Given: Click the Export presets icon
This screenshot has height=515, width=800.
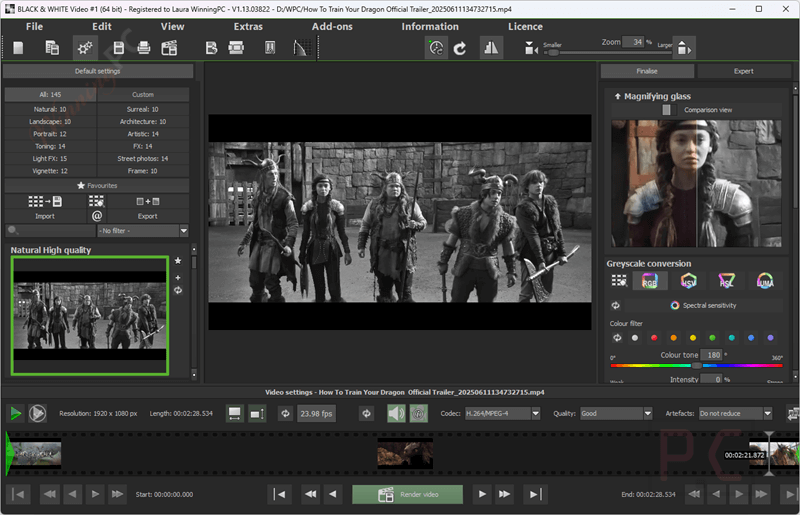Looking at the screenshot, I should pyautogui.click(x=147, y=202).
